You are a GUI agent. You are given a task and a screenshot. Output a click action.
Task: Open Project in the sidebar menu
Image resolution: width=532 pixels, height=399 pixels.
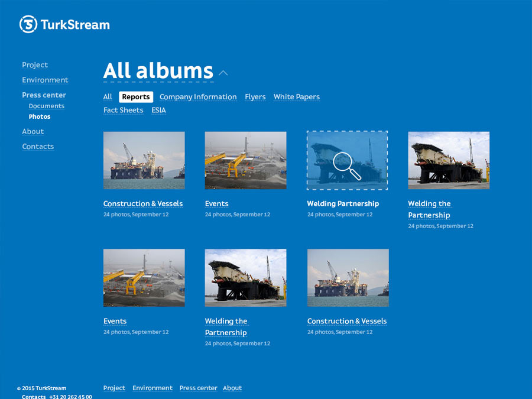(x=35, y=65)
